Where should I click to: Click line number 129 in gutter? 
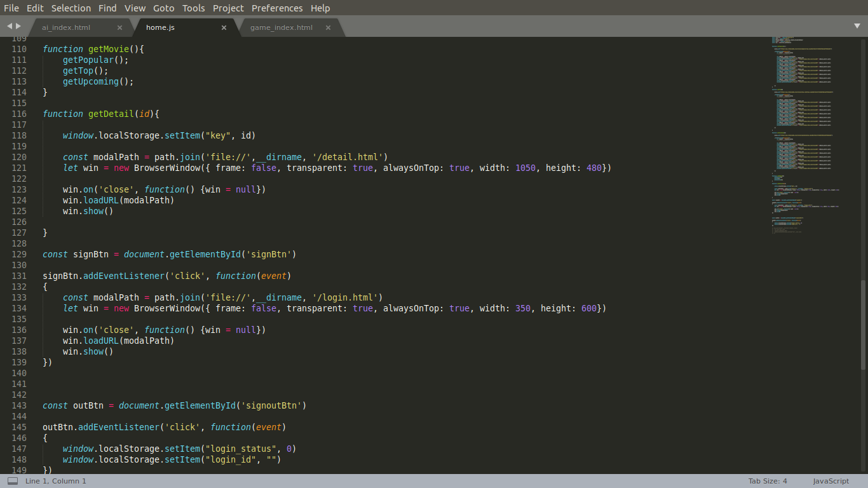[x=19, y=254]
